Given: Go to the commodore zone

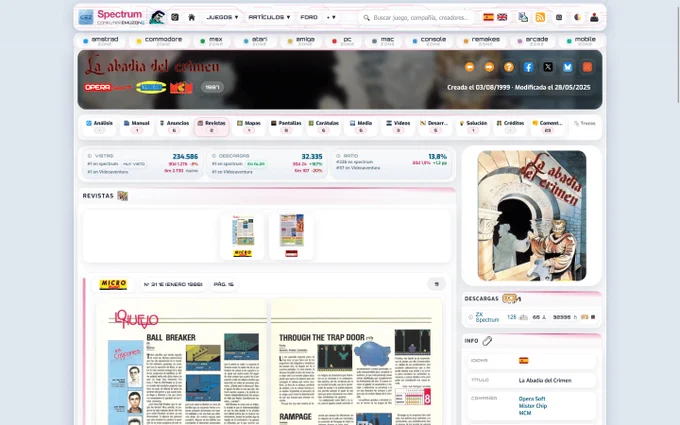Looking at the screenshot, I should tap(159, 41).
